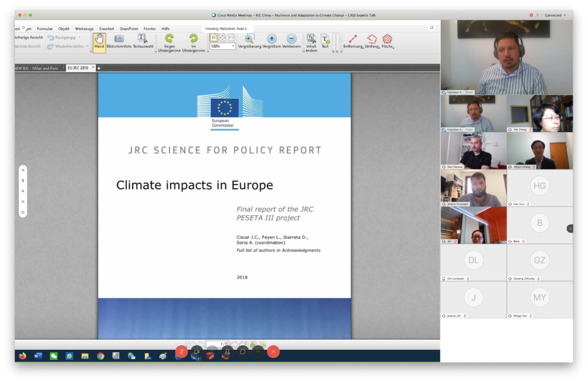Toggle fit-to-screen in floating side panel
Image resolution: width=588 pixels, height=382 pixels.
(x=23, y=213)
